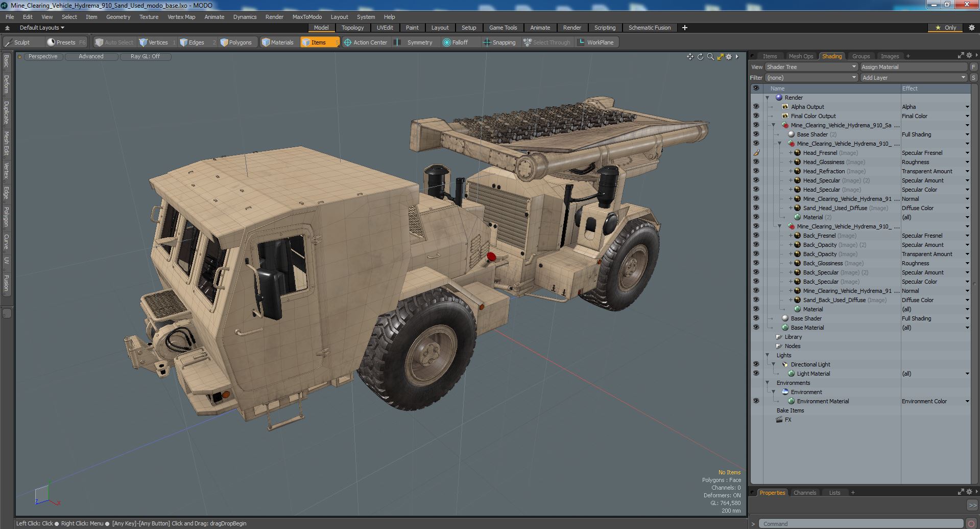The image size is (980, 529).
Task: Click the Ray GL: Off button
Action: point(145,57)
